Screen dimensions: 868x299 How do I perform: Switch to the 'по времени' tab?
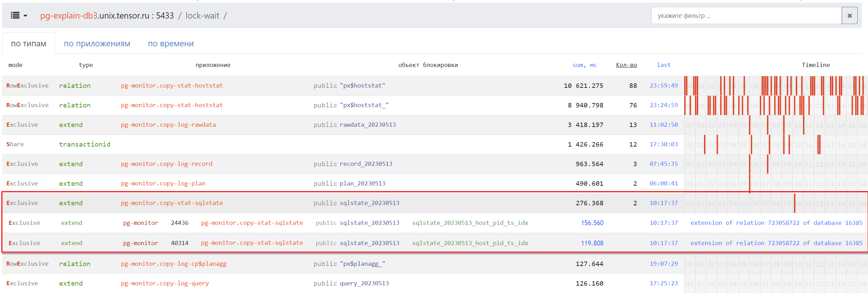(171, 44)
